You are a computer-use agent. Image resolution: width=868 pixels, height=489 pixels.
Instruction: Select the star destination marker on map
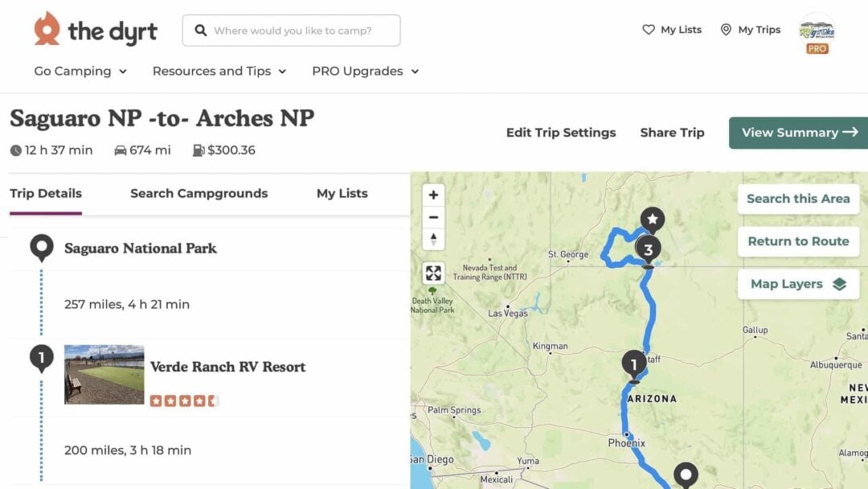coord(652,219)
